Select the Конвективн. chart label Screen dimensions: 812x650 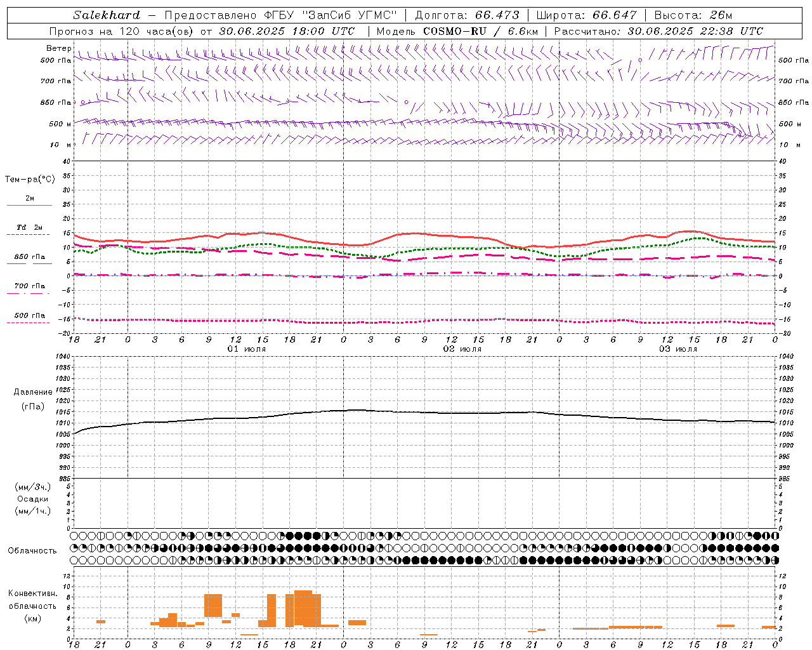click(33, 594)
